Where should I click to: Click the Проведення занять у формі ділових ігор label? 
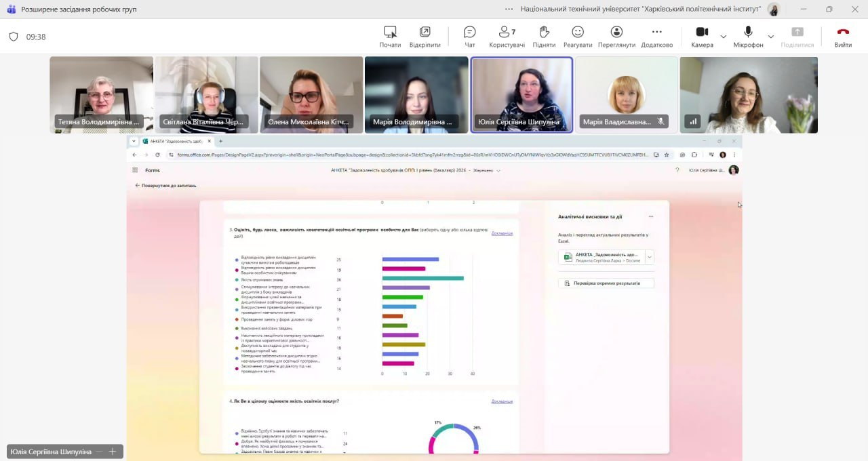pos(277,319)
